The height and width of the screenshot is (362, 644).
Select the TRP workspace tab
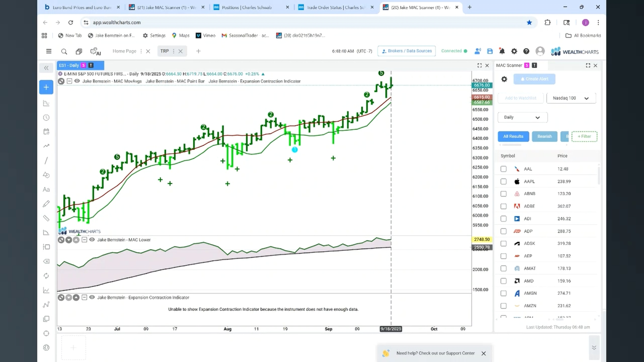click(x=164, y=51)
